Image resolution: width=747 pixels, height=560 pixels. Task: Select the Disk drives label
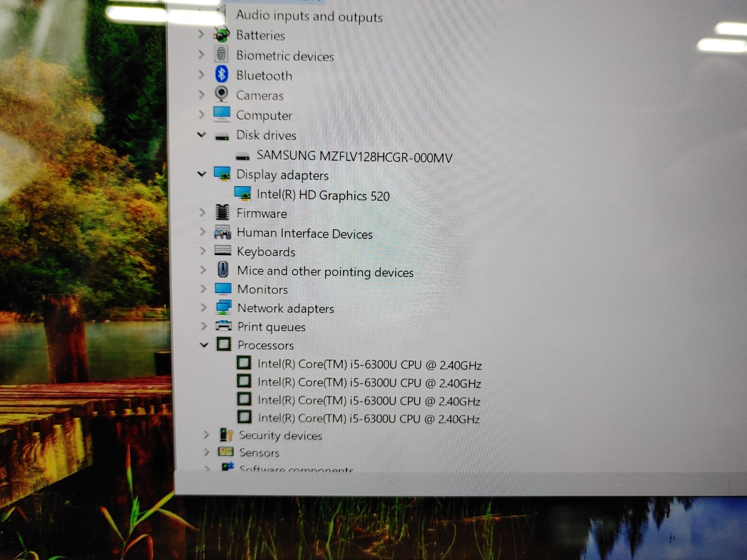tap(266, 135)
